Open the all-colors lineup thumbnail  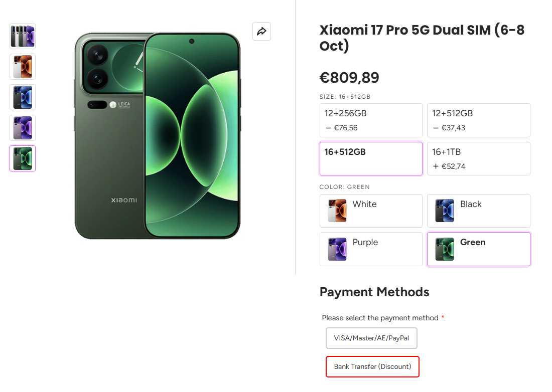(23, 36)
